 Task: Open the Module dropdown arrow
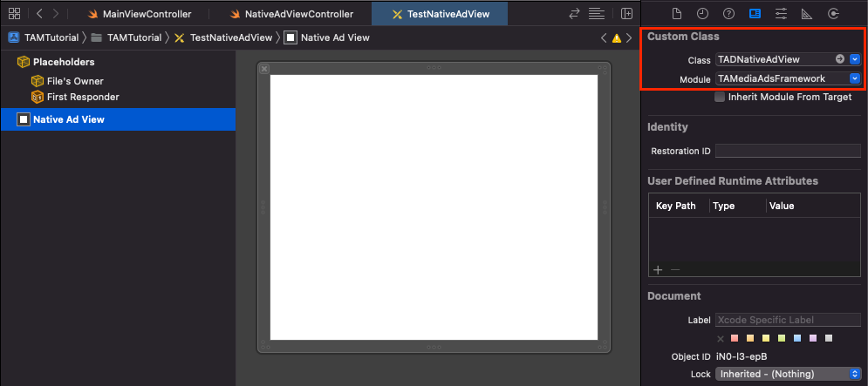[855, 78]
